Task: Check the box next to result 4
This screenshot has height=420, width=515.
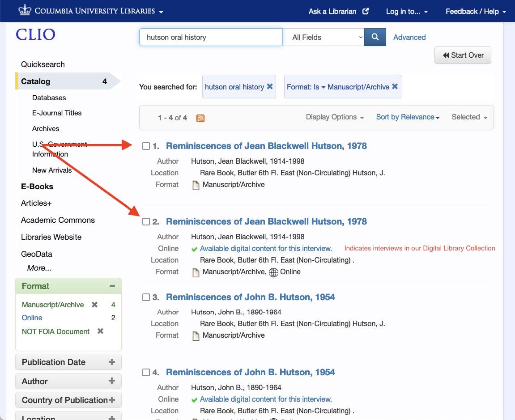Action: 146,372
